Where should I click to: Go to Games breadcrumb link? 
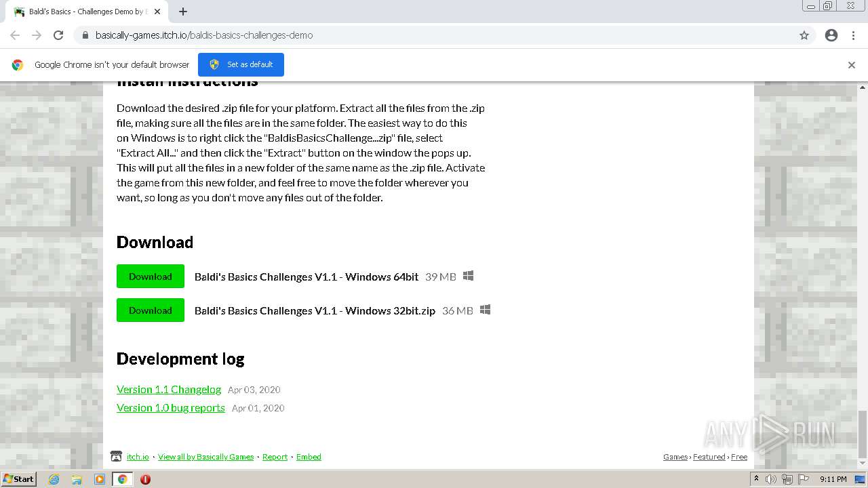click(675, 457)
